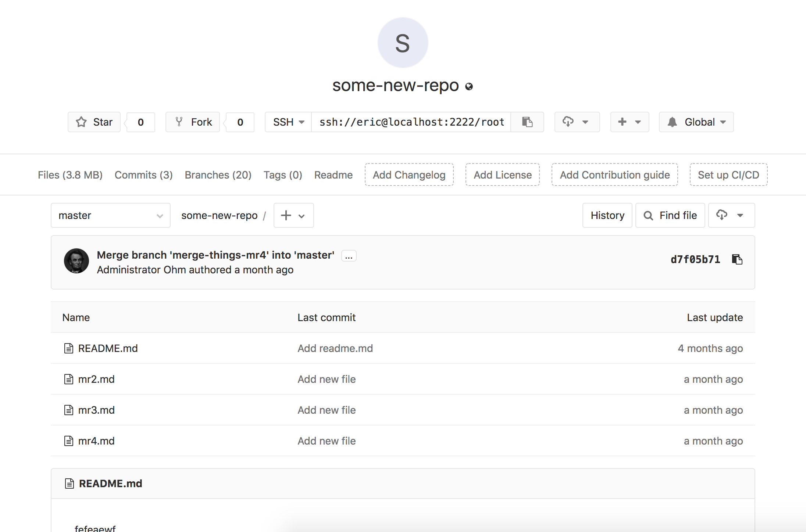Open the mr3.md file
Image resolution: width=806 pixels, height=532 pixels.
[96, 410]
